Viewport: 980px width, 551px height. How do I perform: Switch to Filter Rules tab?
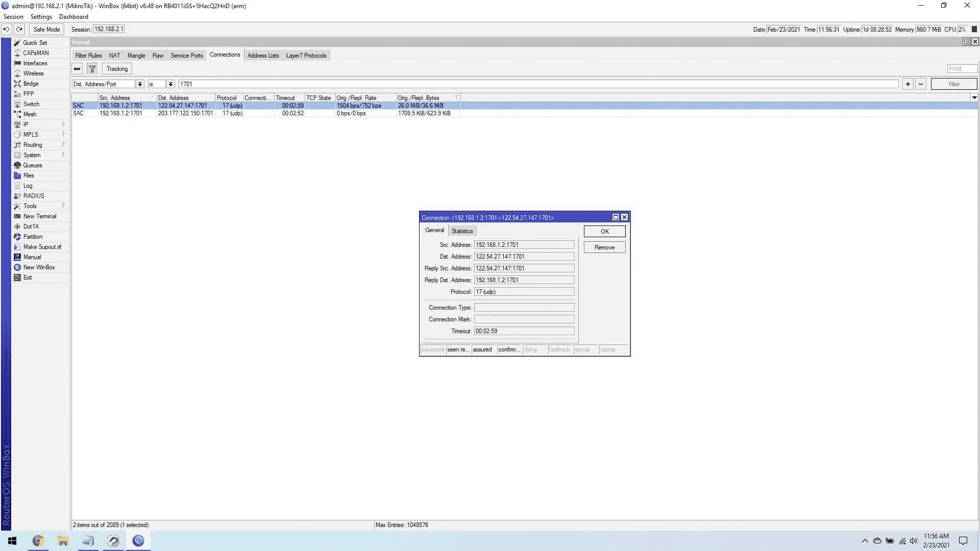click(x=88, y=56)
